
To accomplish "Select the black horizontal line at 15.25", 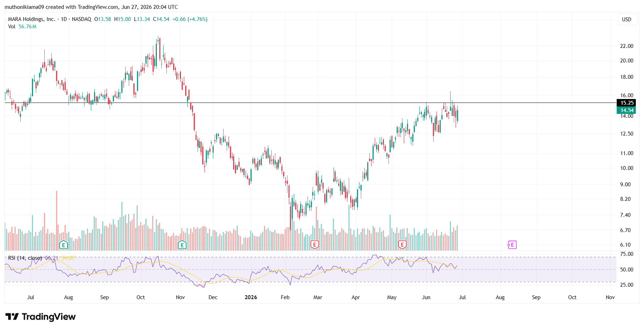I will pyautogui.click(x=310, y=103).
